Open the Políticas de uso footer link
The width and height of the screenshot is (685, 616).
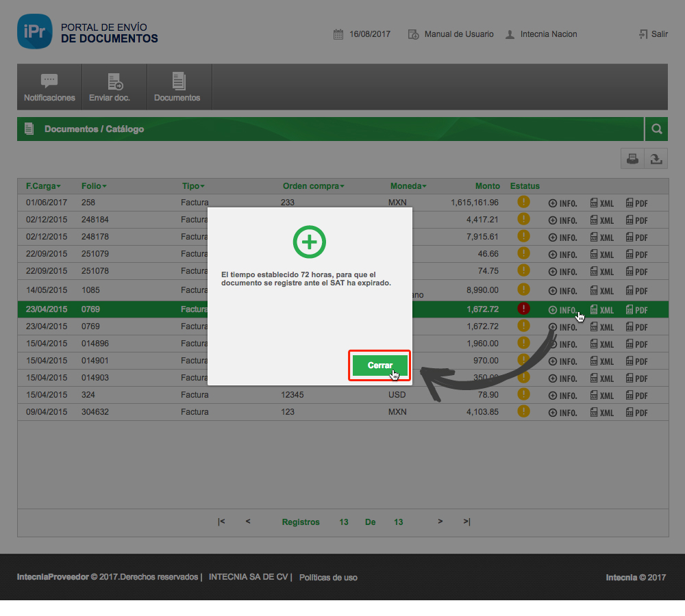point(328,578)
